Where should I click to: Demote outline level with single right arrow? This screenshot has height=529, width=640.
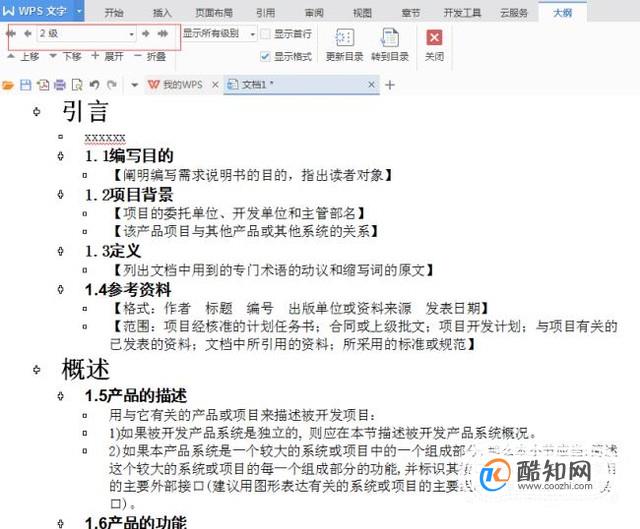[x=146, y=33]
